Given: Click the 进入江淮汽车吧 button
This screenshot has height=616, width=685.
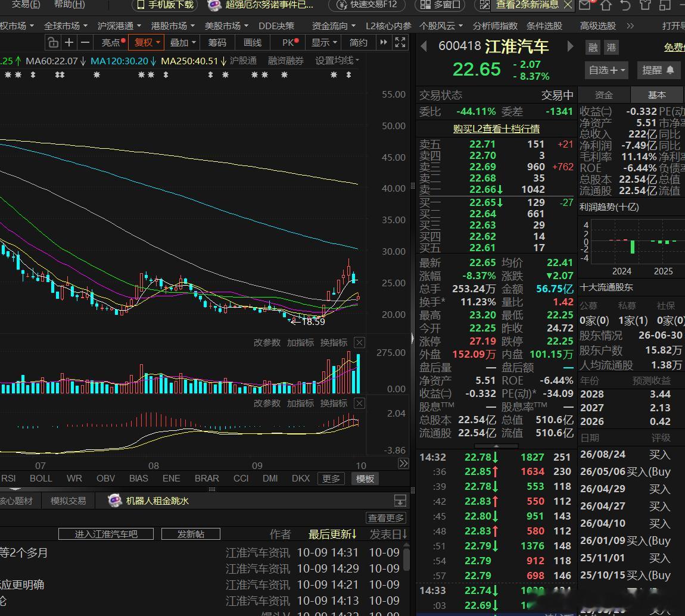Looking at the screenshot, I should pyautogui.click(x=105, y=534).
